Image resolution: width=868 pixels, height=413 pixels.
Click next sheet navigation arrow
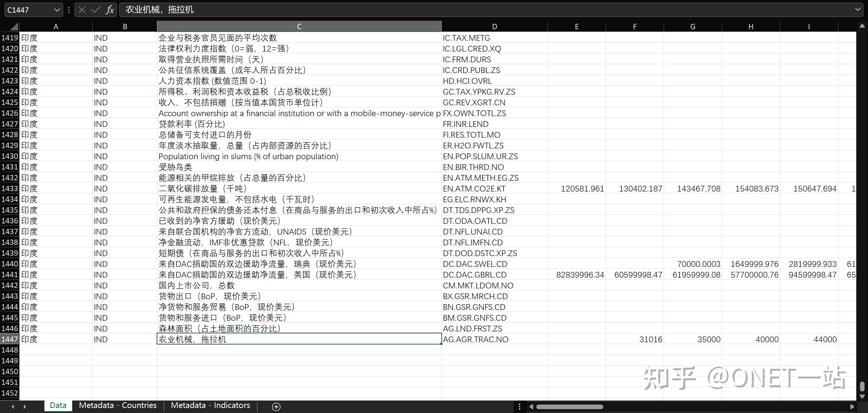click(25, 406)
